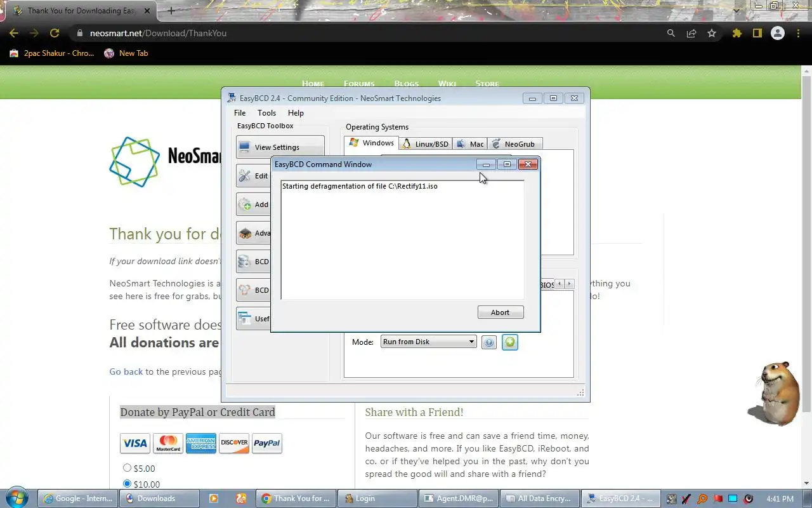Bookmark this page with the star

click(712, 33)
